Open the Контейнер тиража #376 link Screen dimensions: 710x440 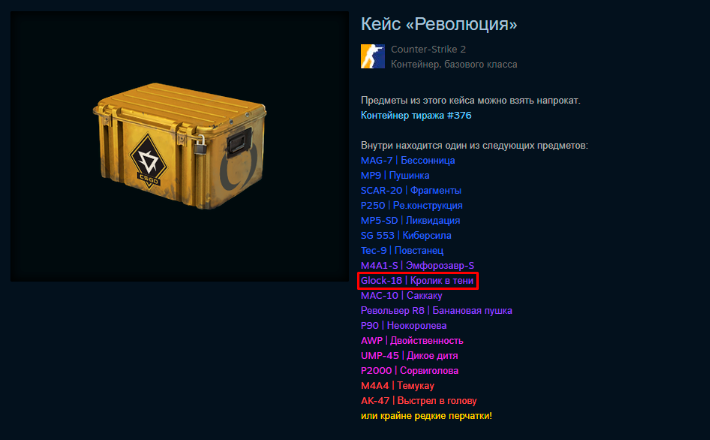pyautogui.click(x=416, y=115)
